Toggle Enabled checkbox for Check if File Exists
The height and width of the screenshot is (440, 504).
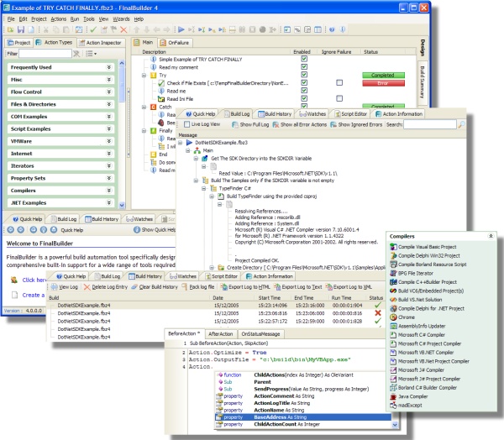tap(304, 82)
